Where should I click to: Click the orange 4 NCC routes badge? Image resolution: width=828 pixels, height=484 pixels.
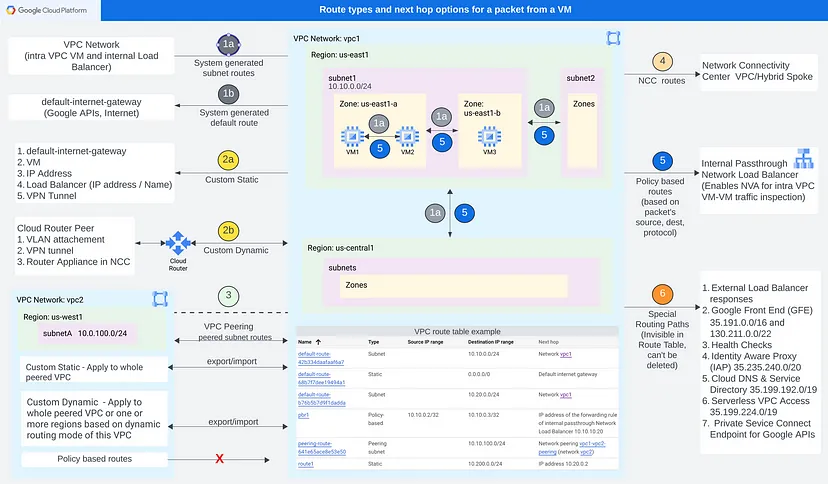(662, 62)
